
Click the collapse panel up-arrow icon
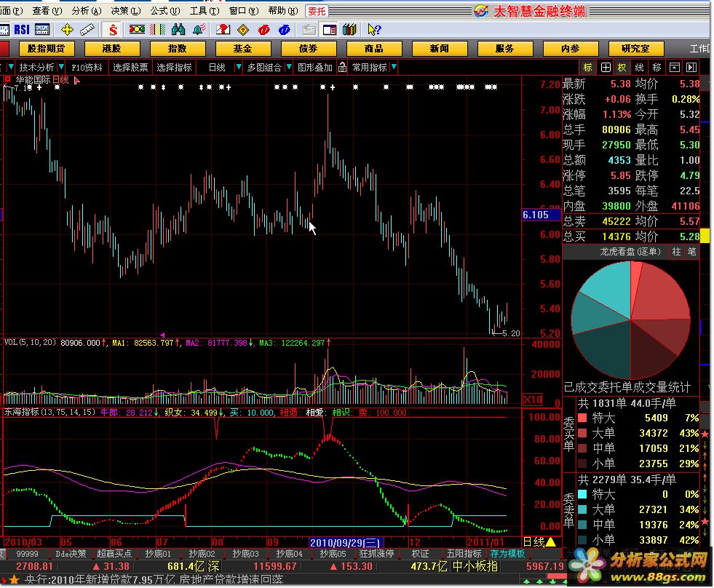[675, 68]
